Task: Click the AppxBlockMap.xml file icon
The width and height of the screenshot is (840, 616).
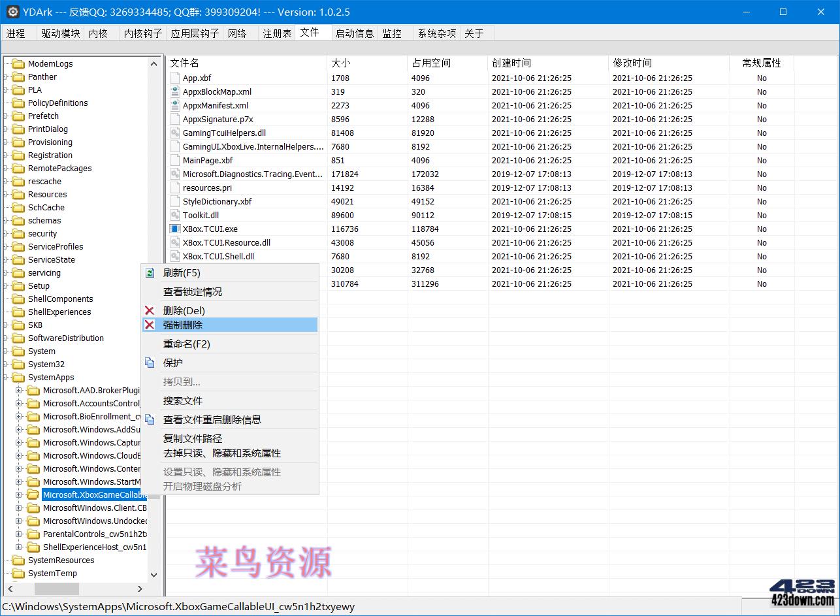Action: point(174,91)
